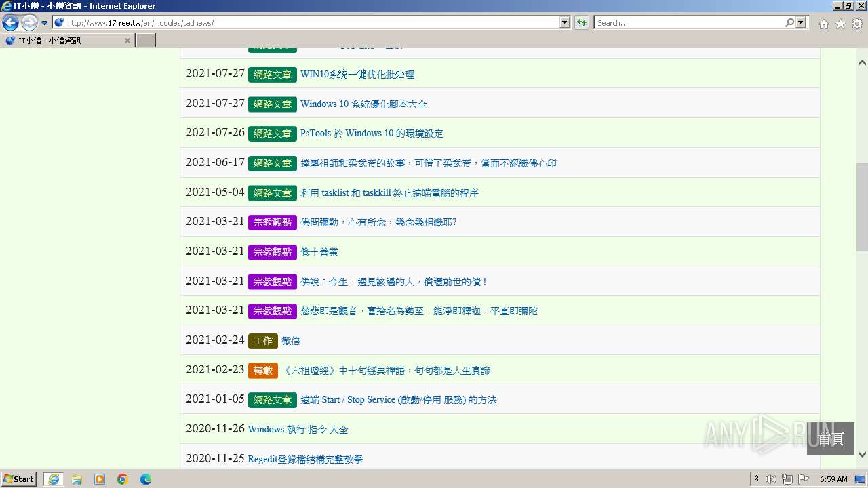Open the tasklist 和 taskkill article
The width and height of the screenshot is (868, 488).
coord(389,193)
